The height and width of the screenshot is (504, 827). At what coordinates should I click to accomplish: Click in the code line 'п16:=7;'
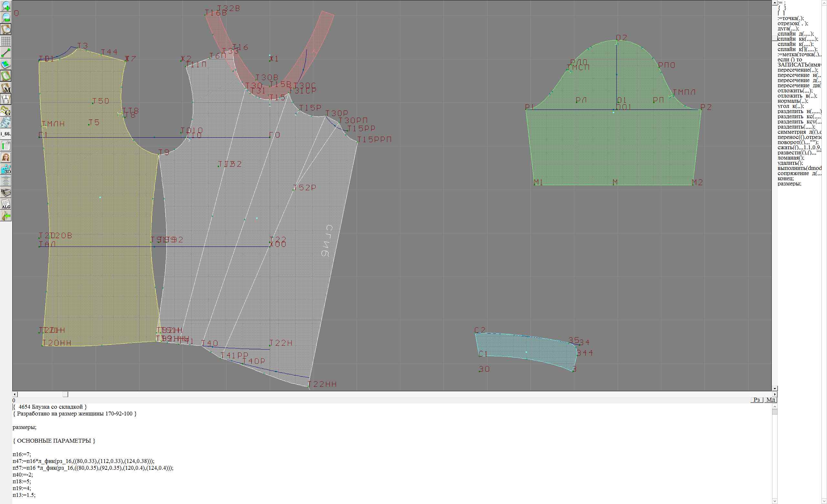[22, 454]
